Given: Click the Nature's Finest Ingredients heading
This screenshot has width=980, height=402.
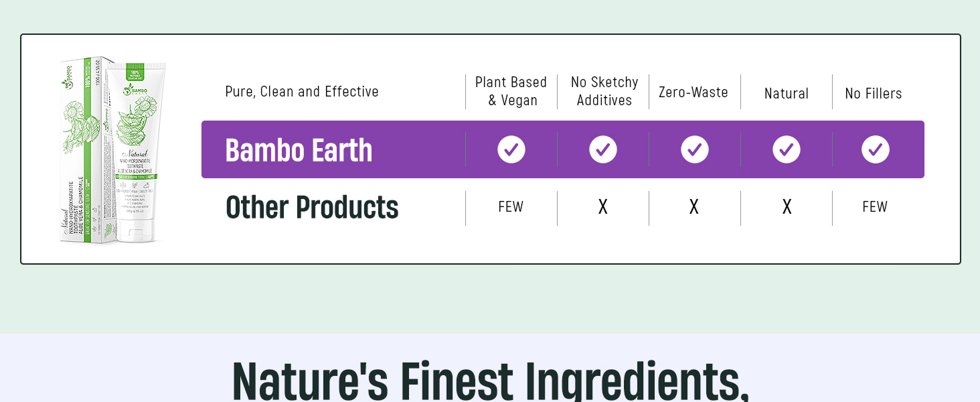Looking at the screenshot, I should [x=491, y=379].
